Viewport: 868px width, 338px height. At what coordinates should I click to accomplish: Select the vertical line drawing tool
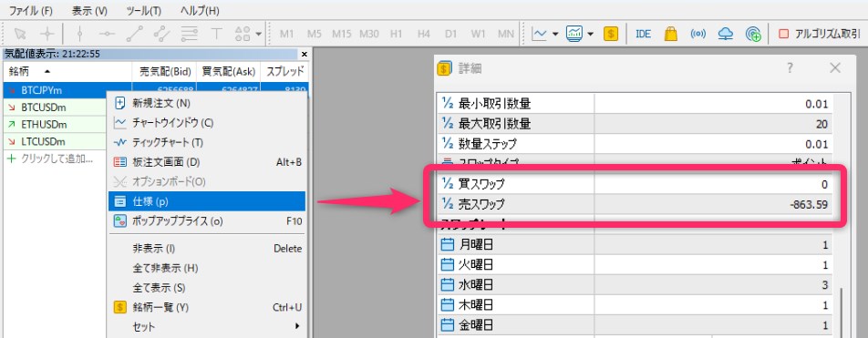tap(79, 34)
